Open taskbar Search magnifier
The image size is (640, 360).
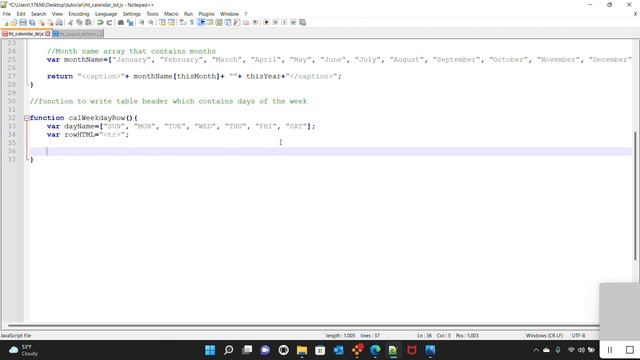point(229,350)
